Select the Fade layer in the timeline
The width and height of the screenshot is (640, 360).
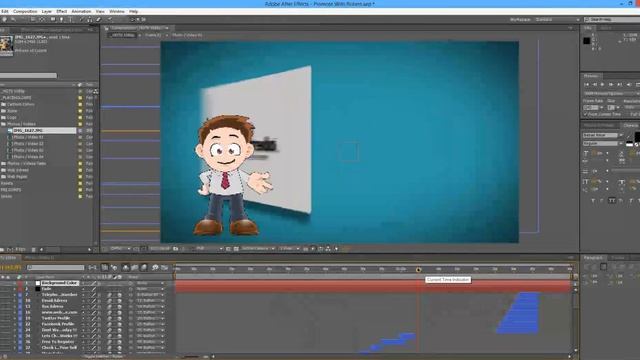(46, 289)
